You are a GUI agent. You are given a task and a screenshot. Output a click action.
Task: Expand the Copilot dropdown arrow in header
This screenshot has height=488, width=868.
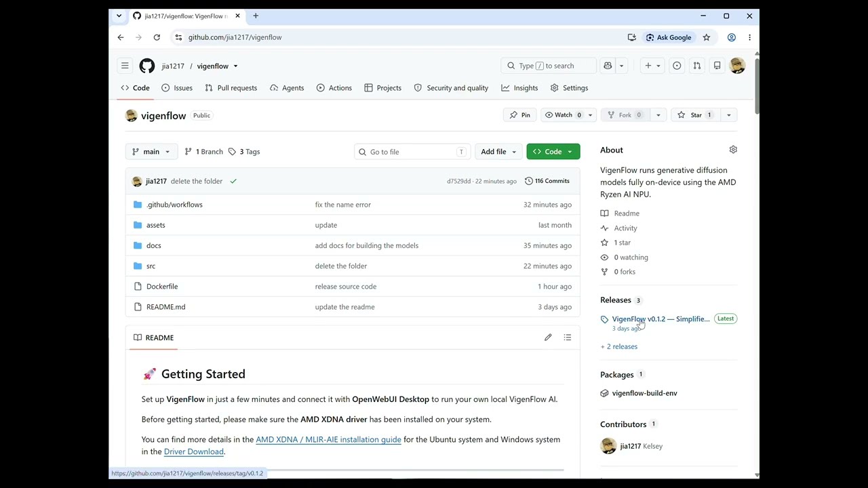point(621,66)
